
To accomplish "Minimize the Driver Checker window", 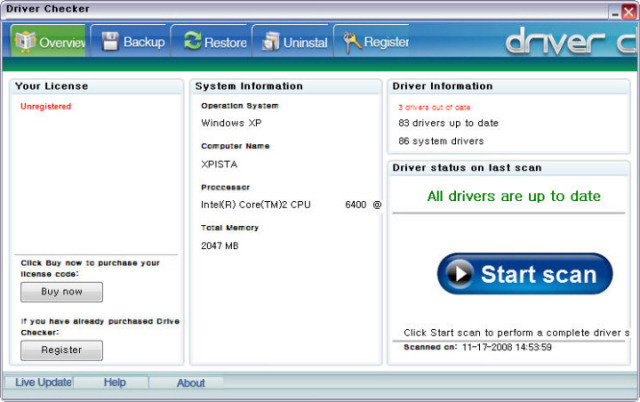I will click(615, 13).
